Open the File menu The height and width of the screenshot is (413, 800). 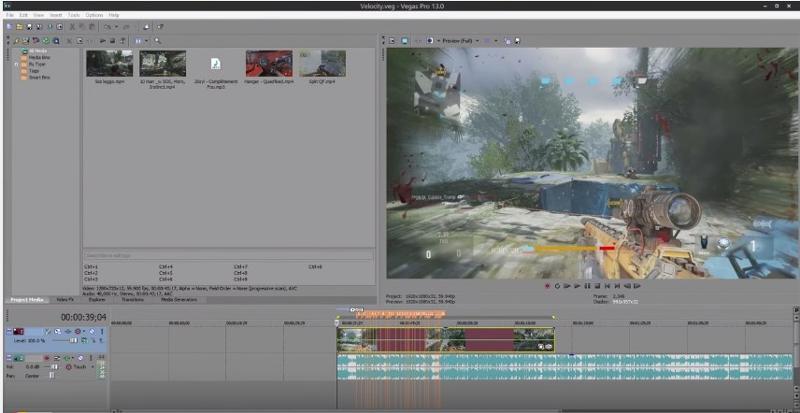pos(10,15)
